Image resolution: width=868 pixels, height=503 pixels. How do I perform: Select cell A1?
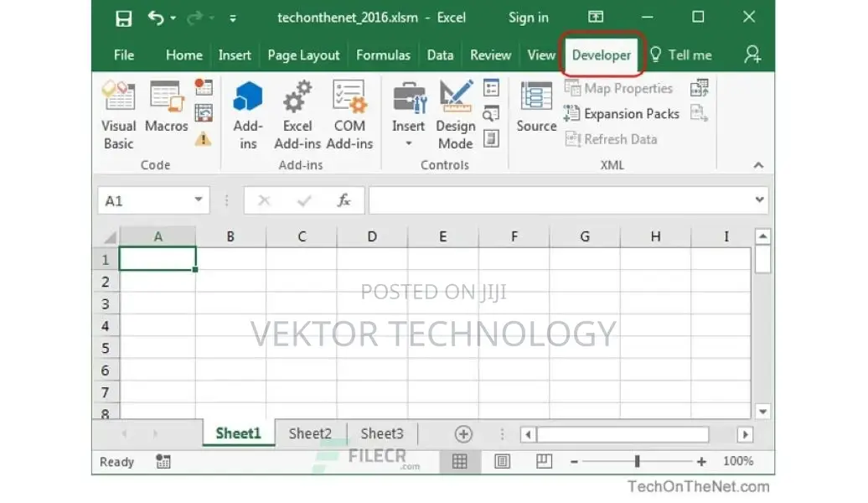(158, 259)
